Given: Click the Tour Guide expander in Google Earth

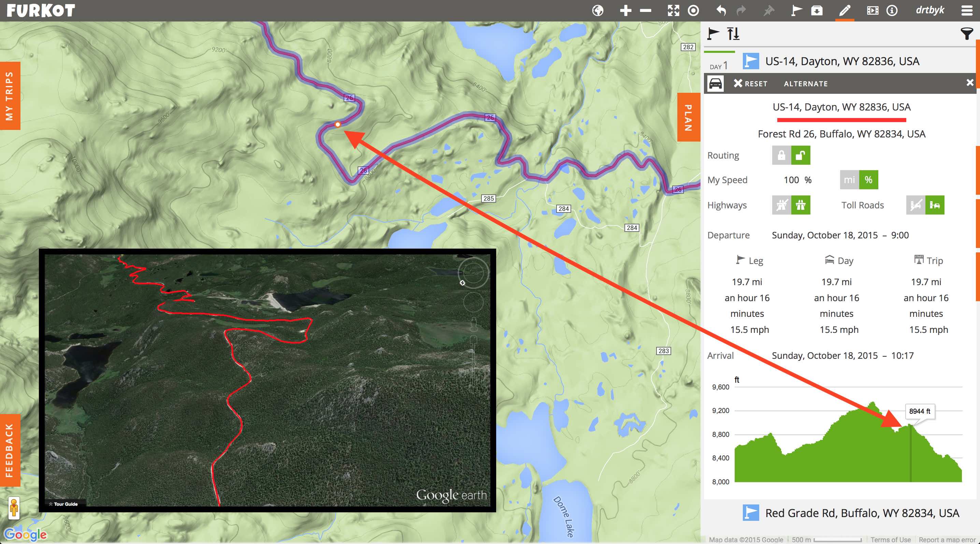Looking at the screenshot, I should (63, 504).
